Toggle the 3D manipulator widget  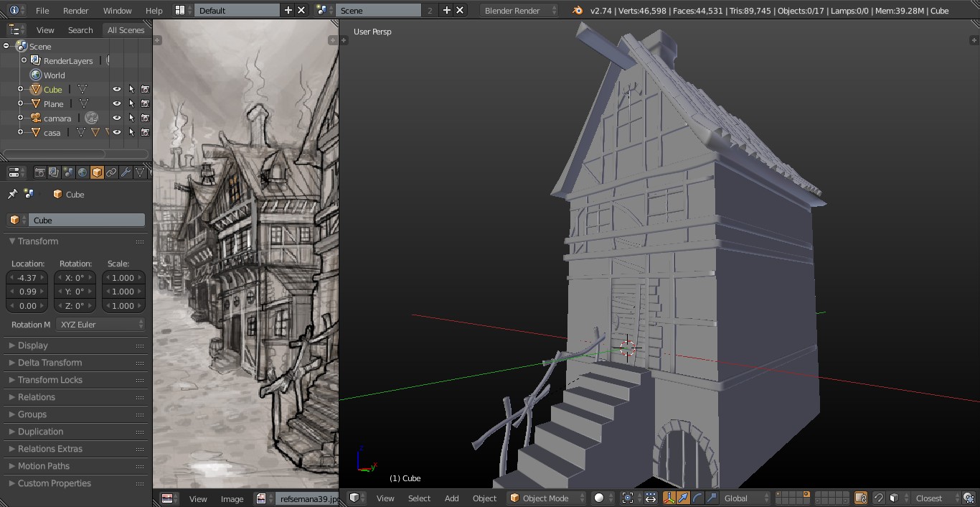tap(669, 498)
